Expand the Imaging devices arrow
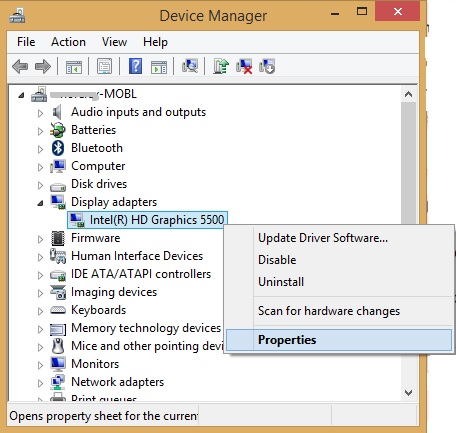This screenshot has height=433, width=456. coord(40,293)
